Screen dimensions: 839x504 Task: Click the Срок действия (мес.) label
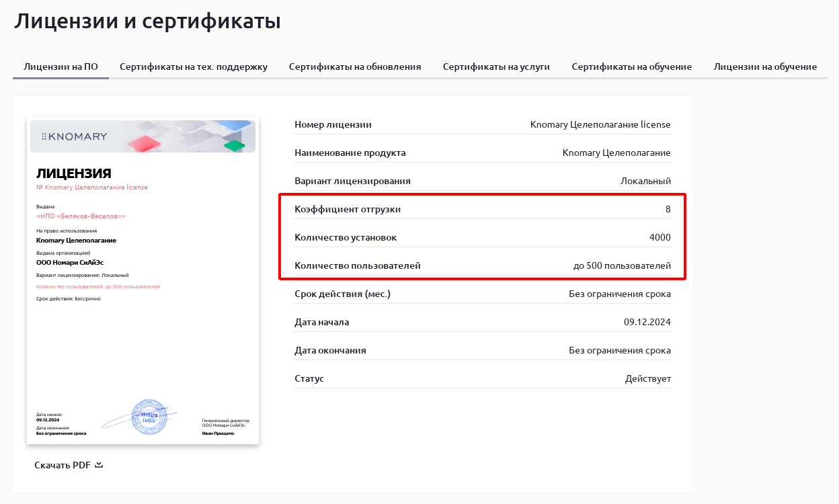342,294
